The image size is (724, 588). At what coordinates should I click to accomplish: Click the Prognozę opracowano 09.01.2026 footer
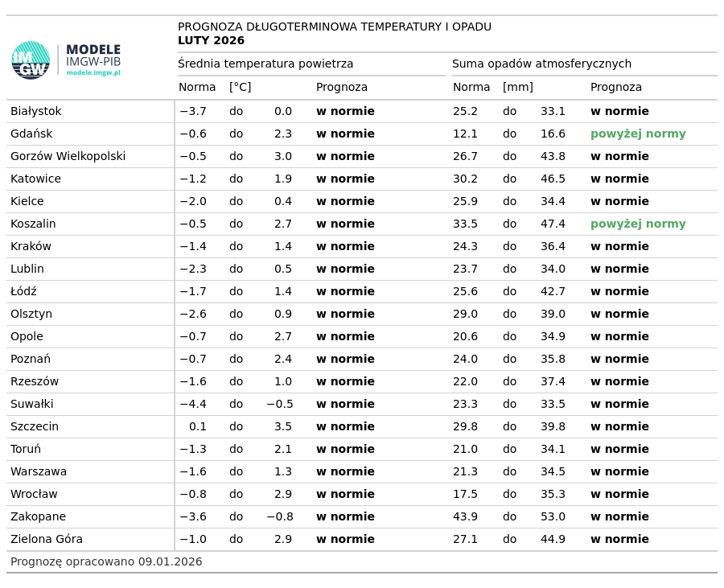click(x=106, y=562)
